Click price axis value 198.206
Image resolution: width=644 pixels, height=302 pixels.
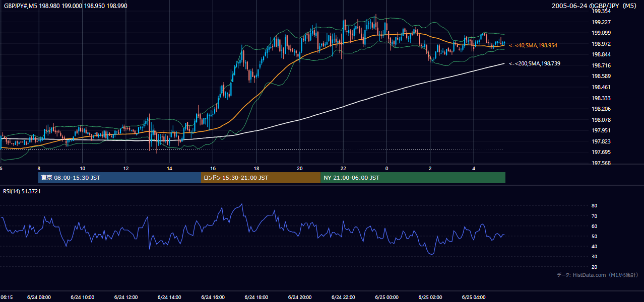pos(601,109)
